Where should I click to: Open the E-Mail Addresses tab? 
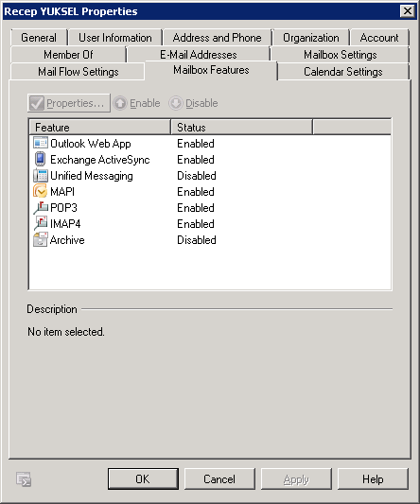(x=198, y=55)
